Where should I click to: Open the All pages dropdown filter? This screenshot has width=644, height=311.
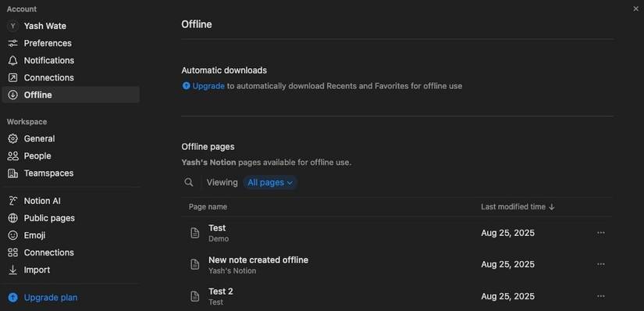[270, 182]
